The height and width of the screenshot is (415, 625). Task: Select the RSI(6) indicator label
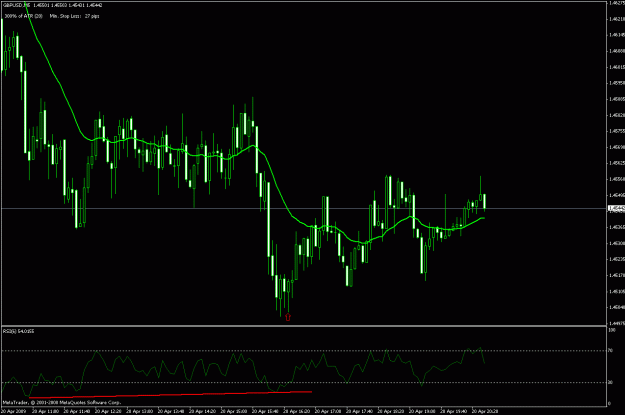pyautogui.click(x=18, y=331)
